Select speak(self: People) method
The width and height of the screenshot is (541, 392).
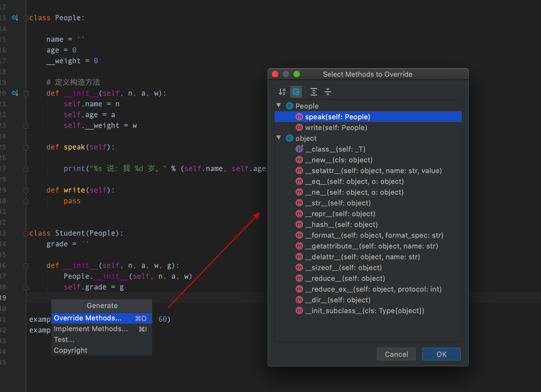(368, 117)
